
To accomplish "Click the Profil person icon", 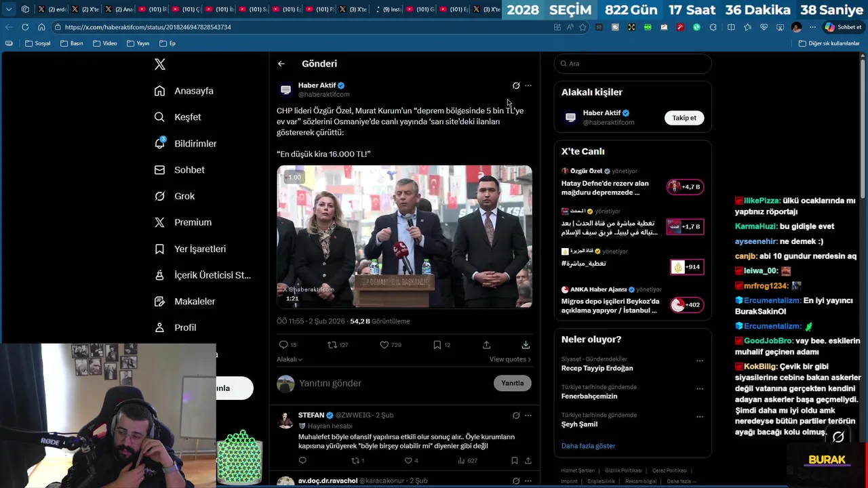I will click(x=159, y=327).
